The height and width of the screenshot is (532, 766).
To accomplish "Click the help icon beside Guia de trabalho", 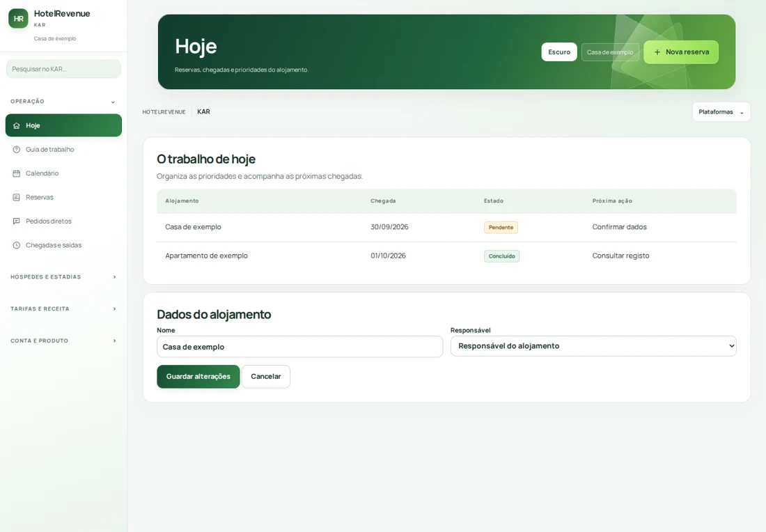I will pos(16,150).
